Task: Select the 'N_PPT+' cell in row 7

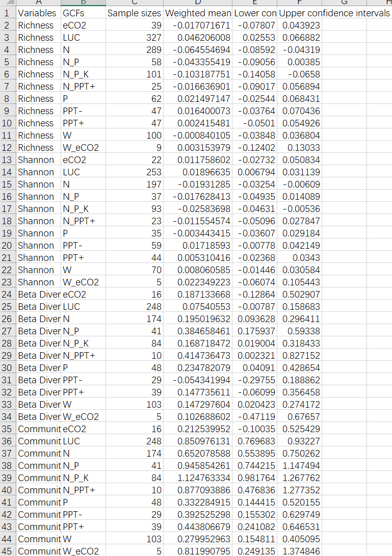Action: click(84, 87)
